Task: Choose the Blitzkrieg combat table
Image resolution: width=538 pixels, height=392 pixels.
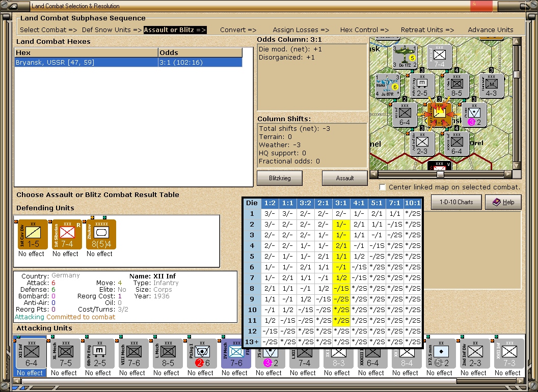Action: (280, 178)
